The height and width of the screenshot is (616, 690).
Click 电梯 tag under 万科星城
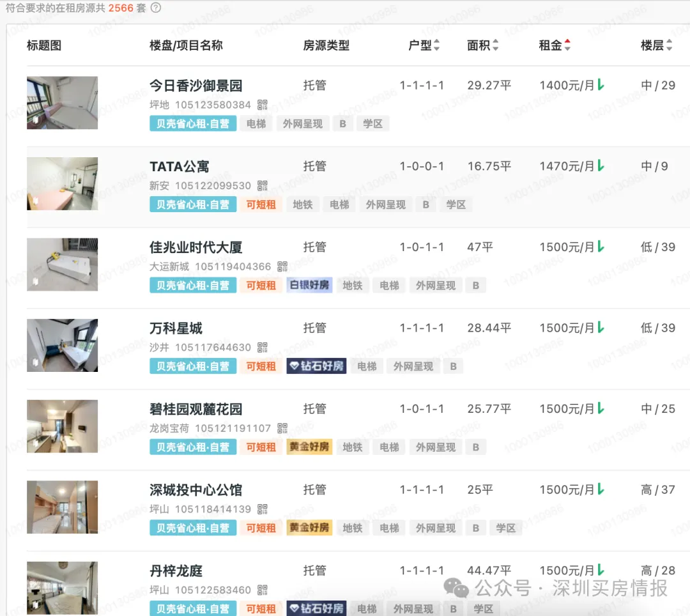(x=367, y=366)
